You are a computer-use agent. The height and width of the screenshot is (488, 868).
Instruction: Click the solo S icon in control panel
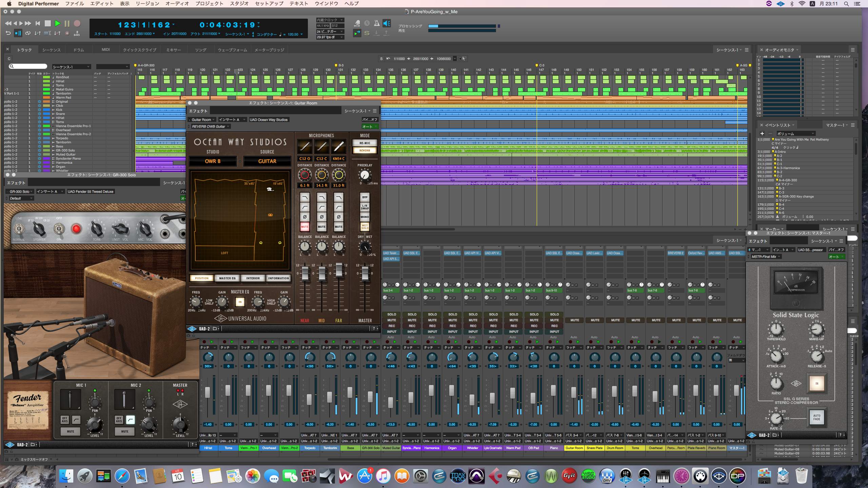coord(367,33)
